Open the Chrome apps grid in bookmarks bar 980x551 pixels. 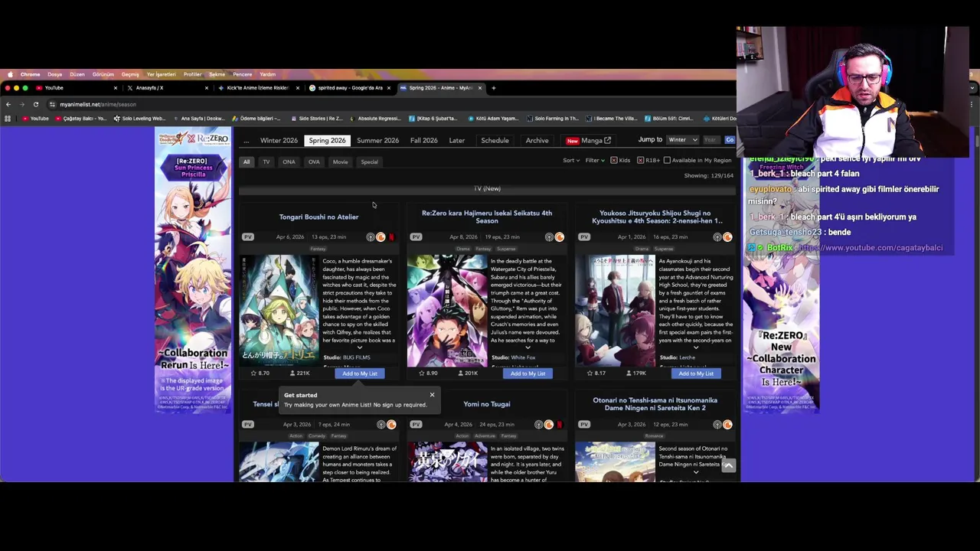click(x=8, y=119)
